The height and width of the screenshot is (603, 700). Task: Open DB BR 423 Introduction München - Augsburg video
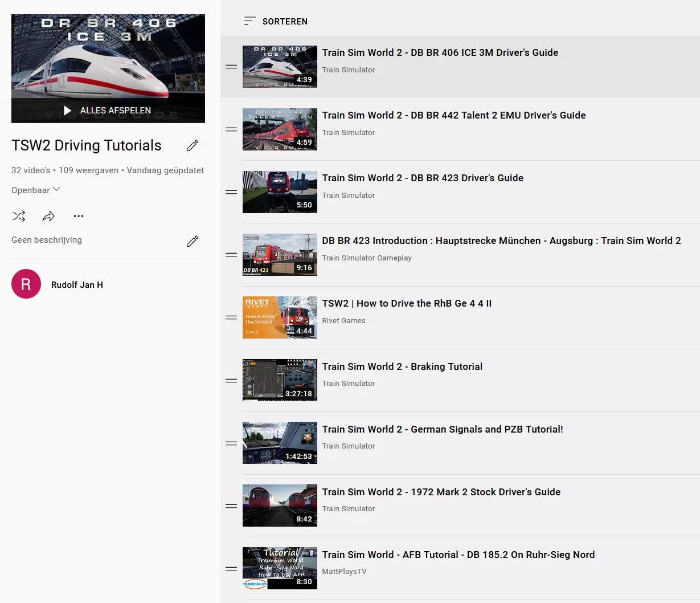[x=501, y=241]
